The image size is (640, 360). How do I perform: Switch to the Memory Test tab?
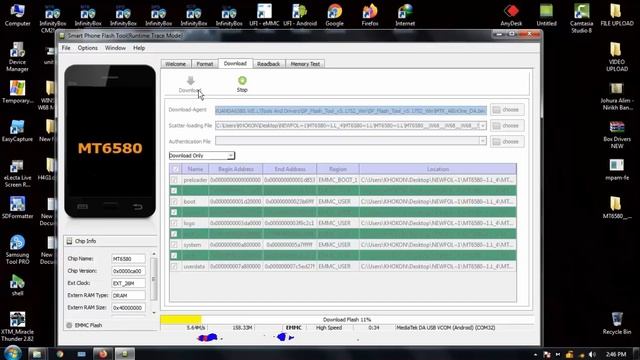[305, 64]
